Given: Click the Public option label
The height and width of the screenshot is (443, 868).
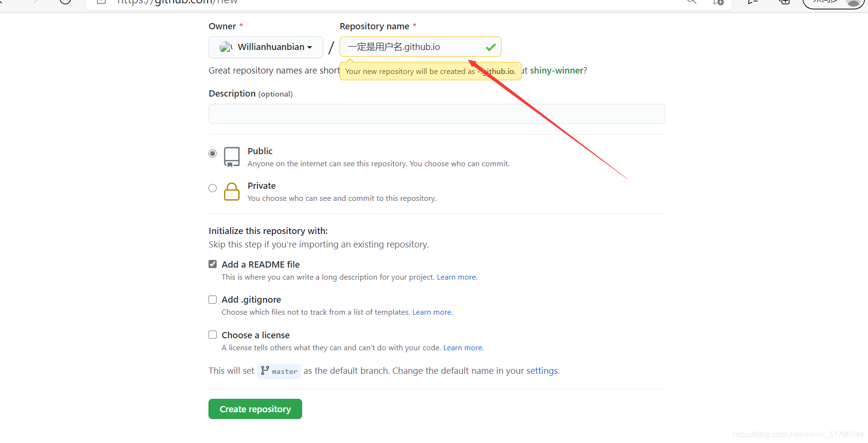Looking at the screenshot, I should pyautogui.click(x=260, y=151).
